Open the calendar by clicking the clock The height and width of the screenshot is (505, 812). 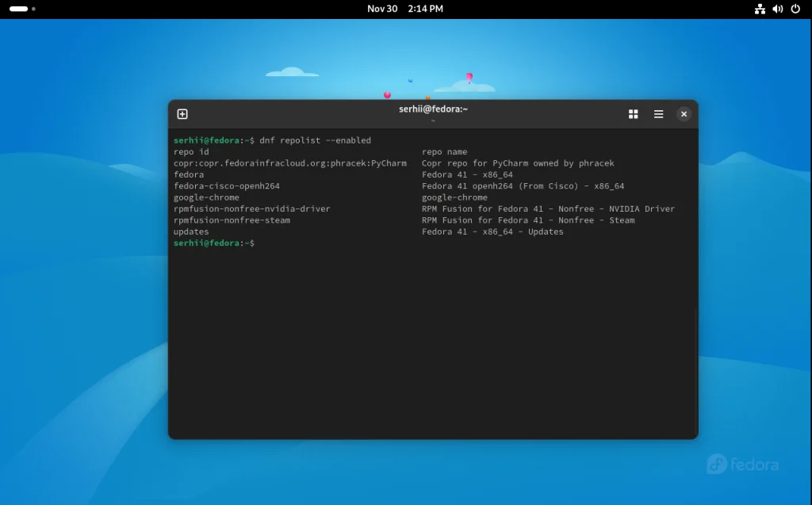[406, 9]
